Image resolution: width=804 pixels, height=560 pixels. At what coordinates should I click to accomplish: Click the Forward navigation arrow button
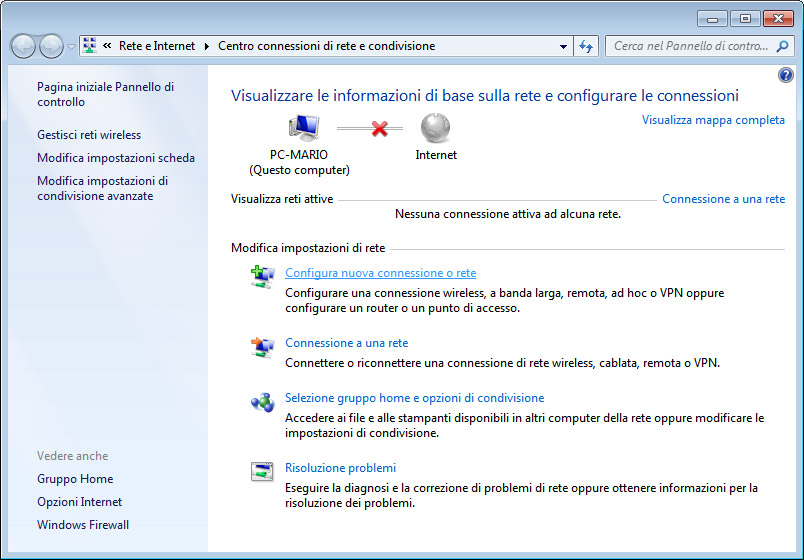(51, 47)
